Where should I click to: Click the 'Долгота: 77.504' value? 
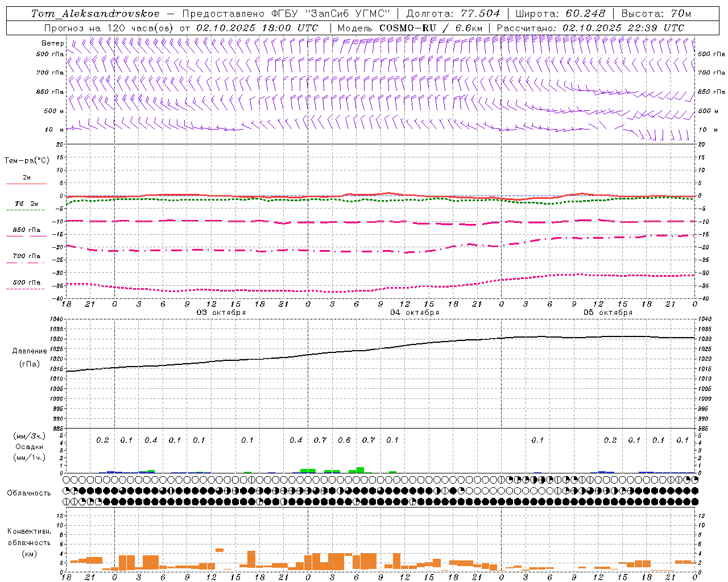453,14
